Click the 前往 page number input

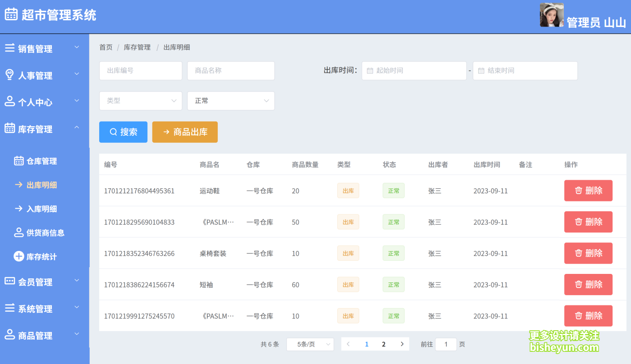click(x=446, y=344)
